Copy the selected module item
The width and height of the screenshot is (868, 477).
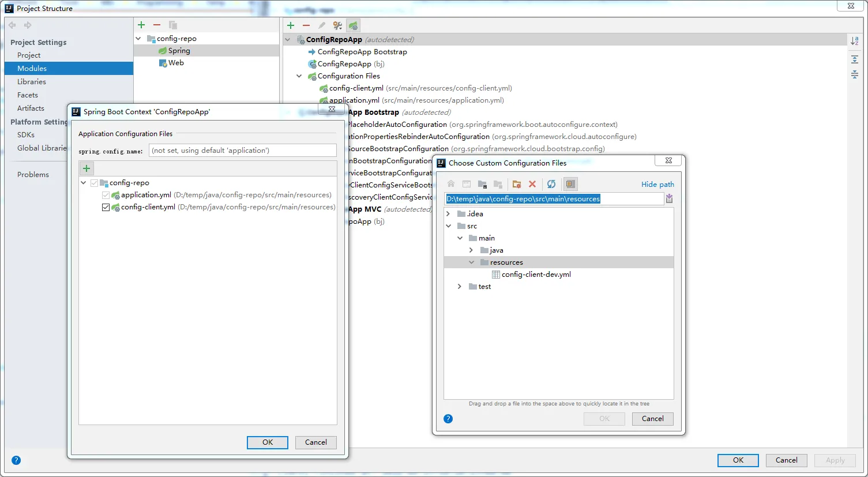point(172,25)
